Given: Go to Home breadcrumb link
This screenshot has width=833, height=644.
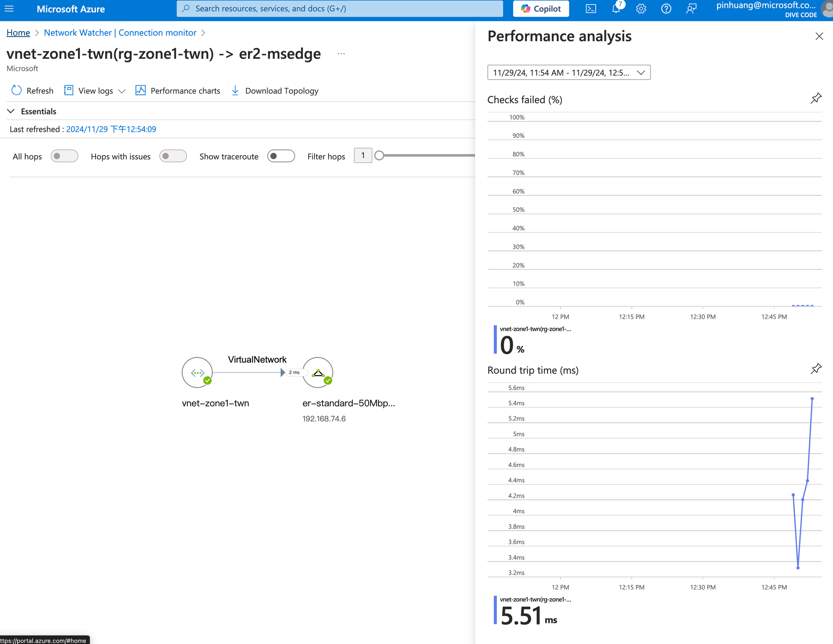Looking at the screenshot, I should [18, 33].
